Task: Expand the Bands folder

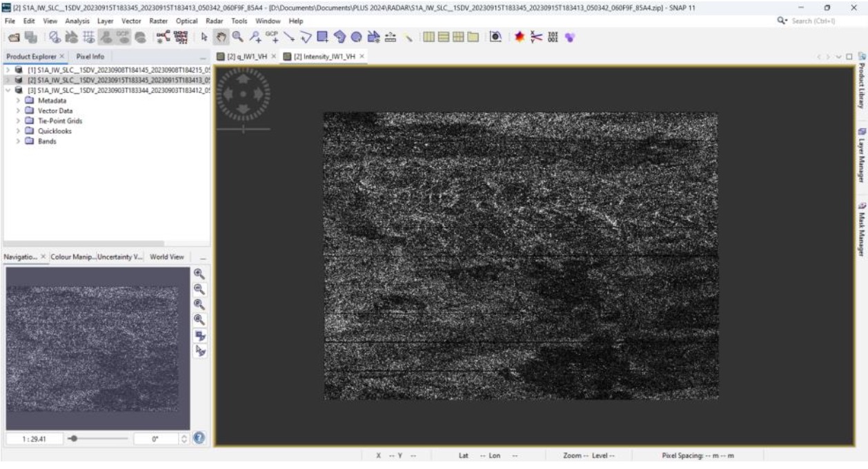Action: (18, 141)
